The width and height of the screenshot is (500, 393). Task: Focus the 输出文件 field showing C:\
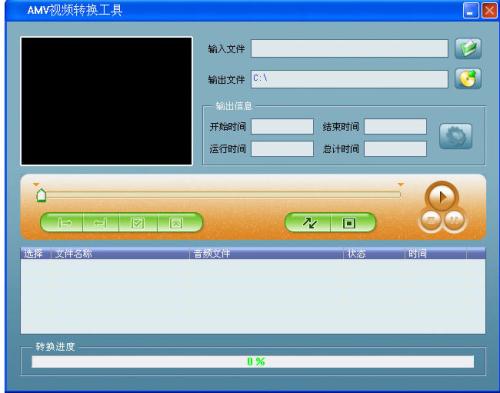tap(349, 79)
